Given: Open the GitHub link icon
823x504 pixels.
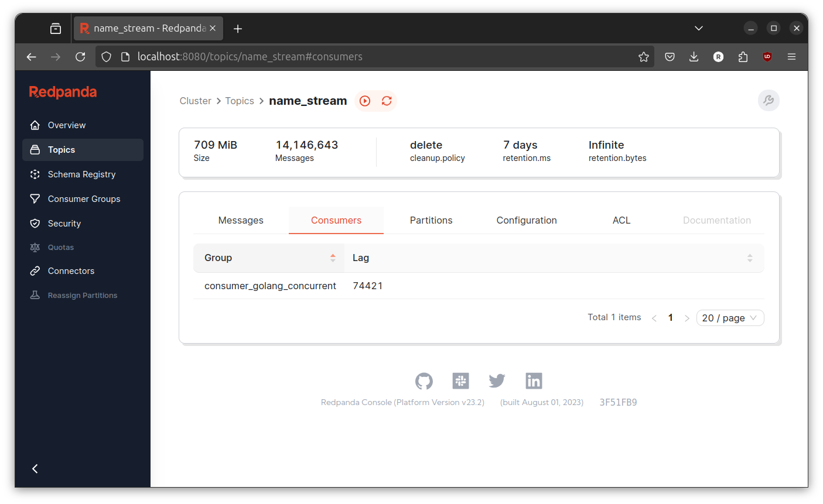Looking at the screenshot, I should click(x=424, y=381).
